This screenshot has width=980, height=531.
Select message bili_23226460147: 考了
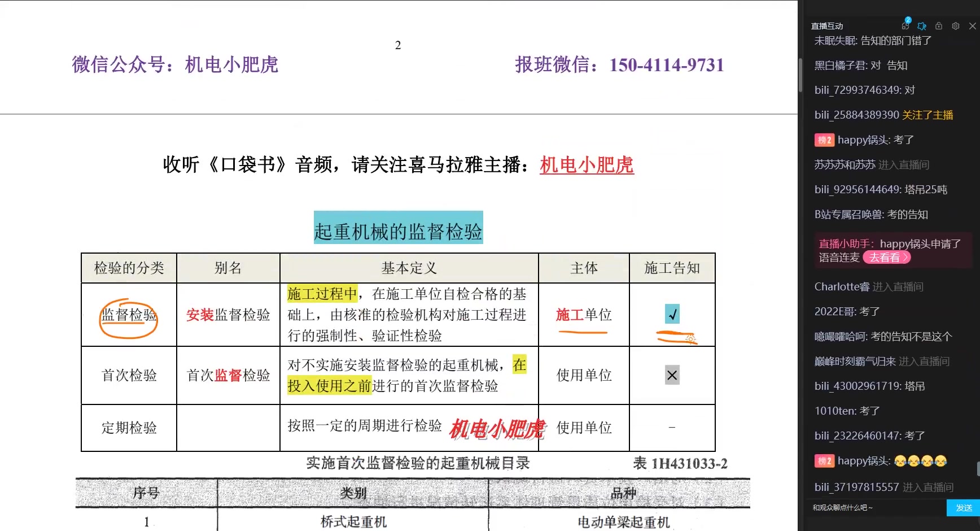click(x=869, y=436)
